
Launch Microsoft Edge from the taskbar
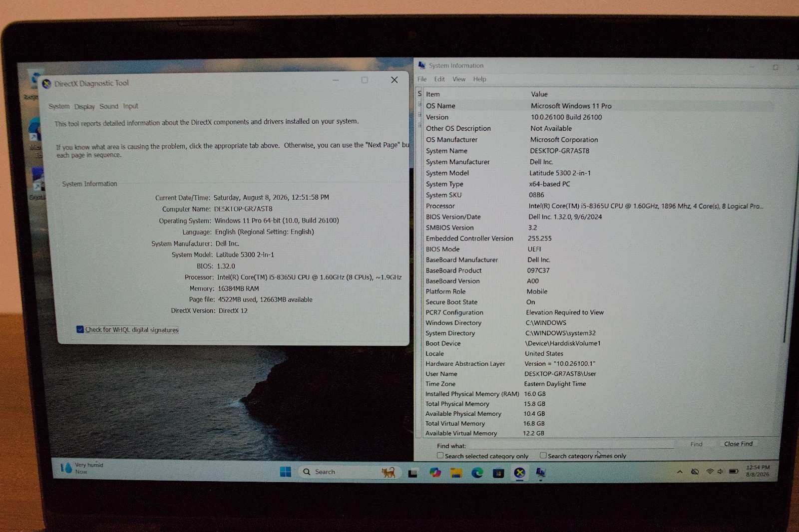[x=477, y=473]
